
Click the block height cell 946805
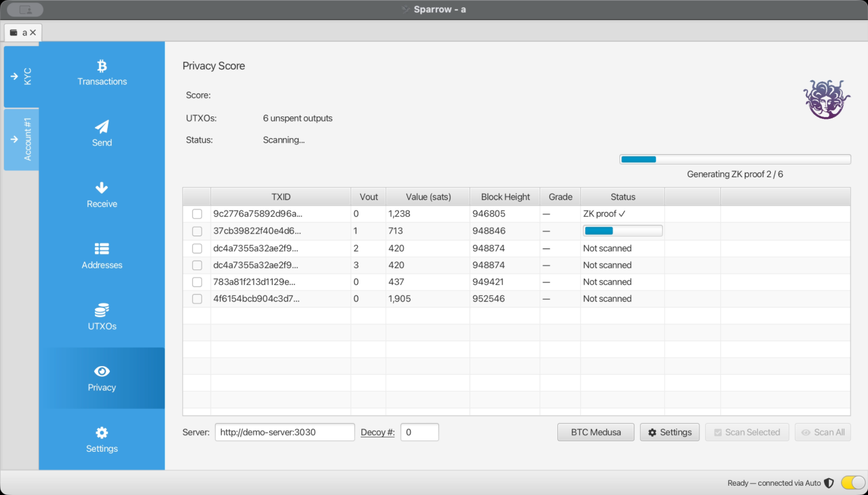tap(505, 214)
